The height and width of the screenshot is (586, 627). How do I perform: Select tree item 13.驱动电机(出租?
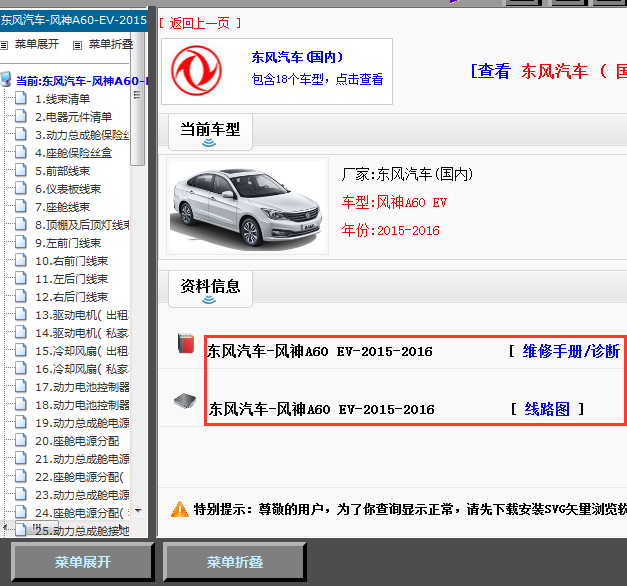82,315
